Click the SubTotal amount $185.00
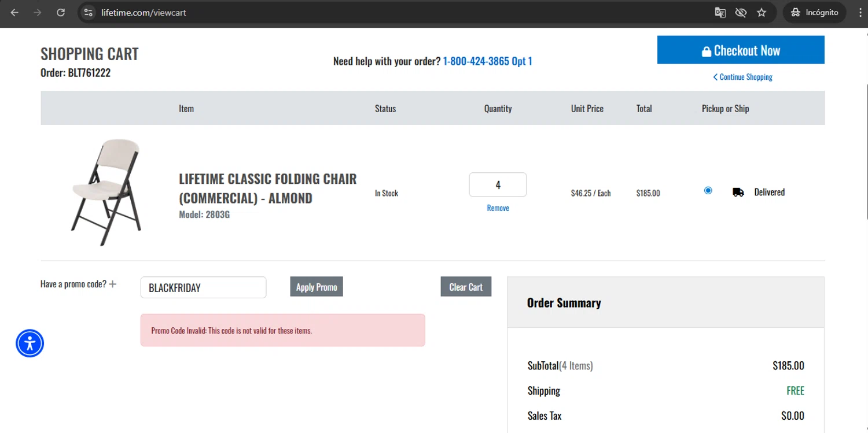This screenshot has width=868, height=433. point(788,365)
